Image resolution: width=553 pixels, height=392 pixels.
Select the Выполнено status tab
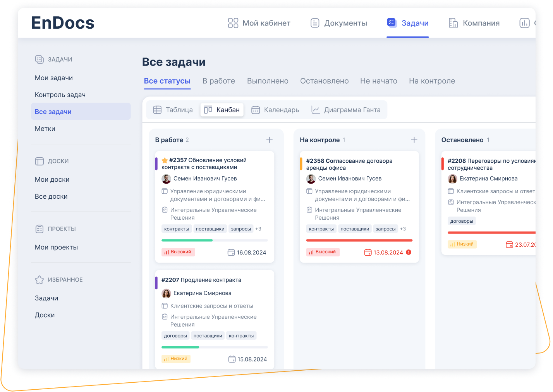268,81
